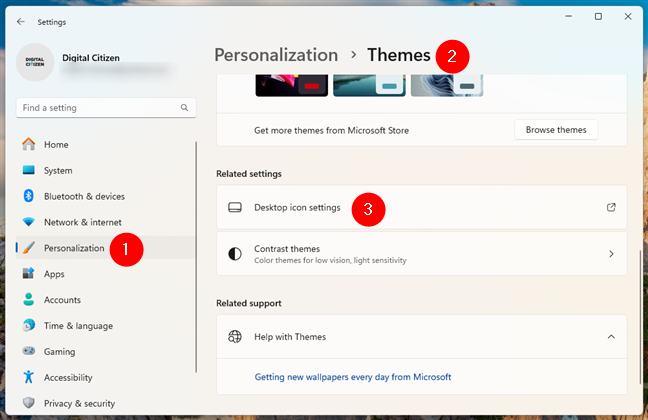Minimize the Settings window
This screenshot has height=420, width=648.
pyautogui.click(x=569, y=17)
